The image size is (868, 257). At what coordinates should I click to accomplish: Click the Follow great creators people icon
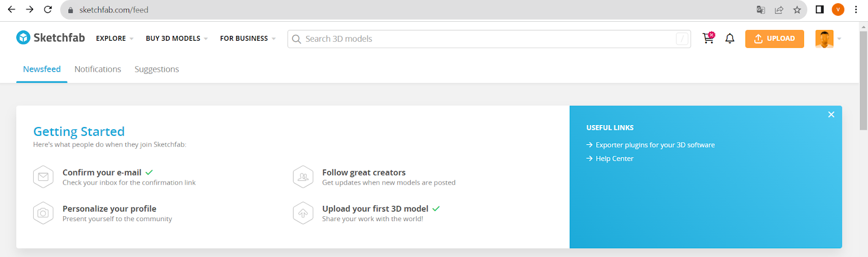point(303,177)
